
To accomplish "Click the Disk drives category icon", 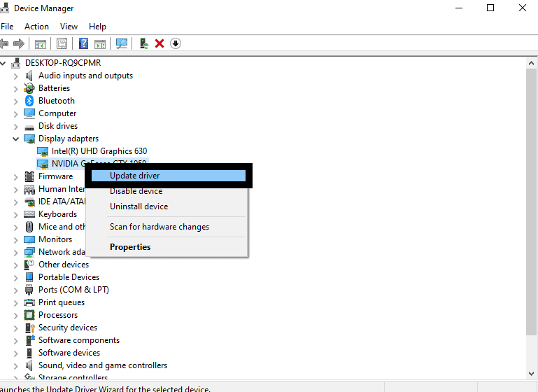I will click(29, 127).
